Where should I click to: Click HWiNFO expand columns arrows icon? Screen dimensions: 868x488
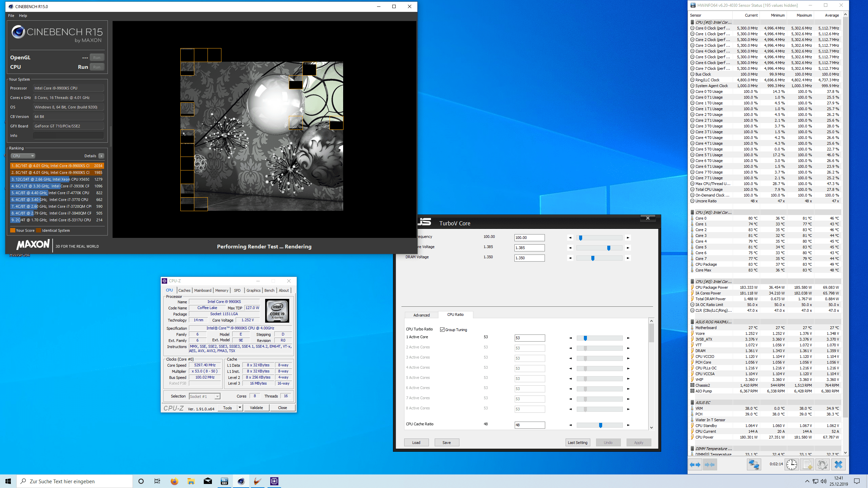(695, 464)
